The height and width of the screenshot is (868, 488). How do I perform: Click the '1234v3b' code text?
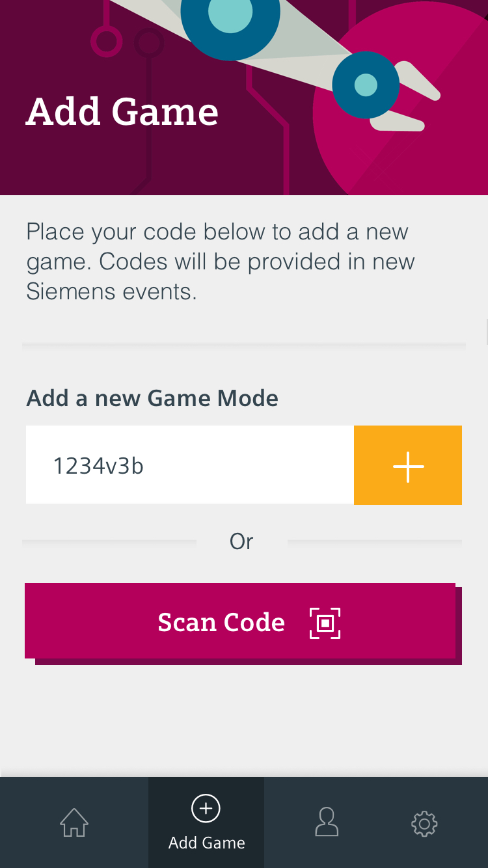(98, 466)
